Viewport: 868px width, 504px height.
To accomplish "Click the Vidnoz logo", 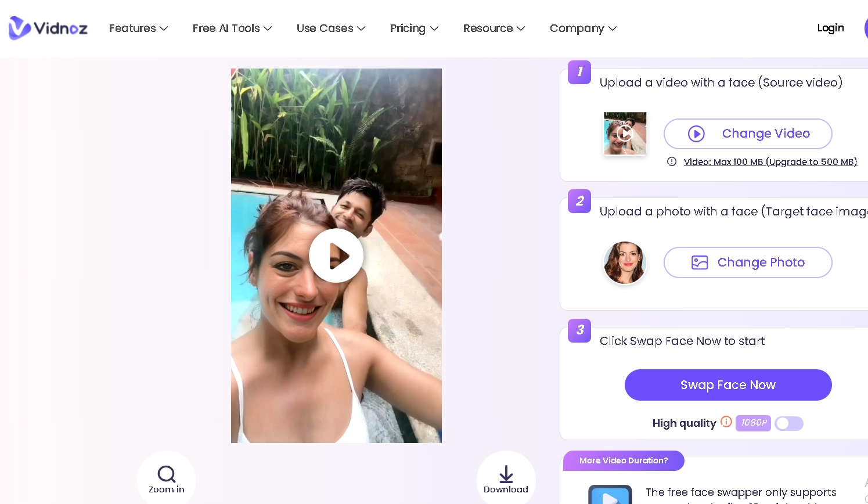I will [48, 28].
